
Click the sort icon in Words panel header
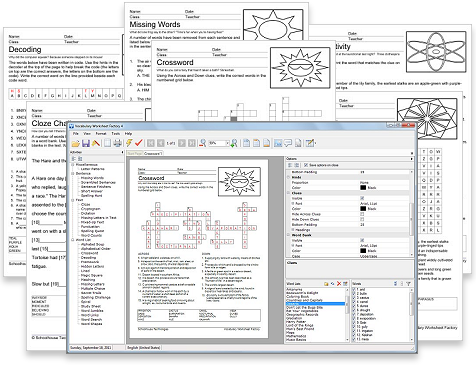(396, 284)
